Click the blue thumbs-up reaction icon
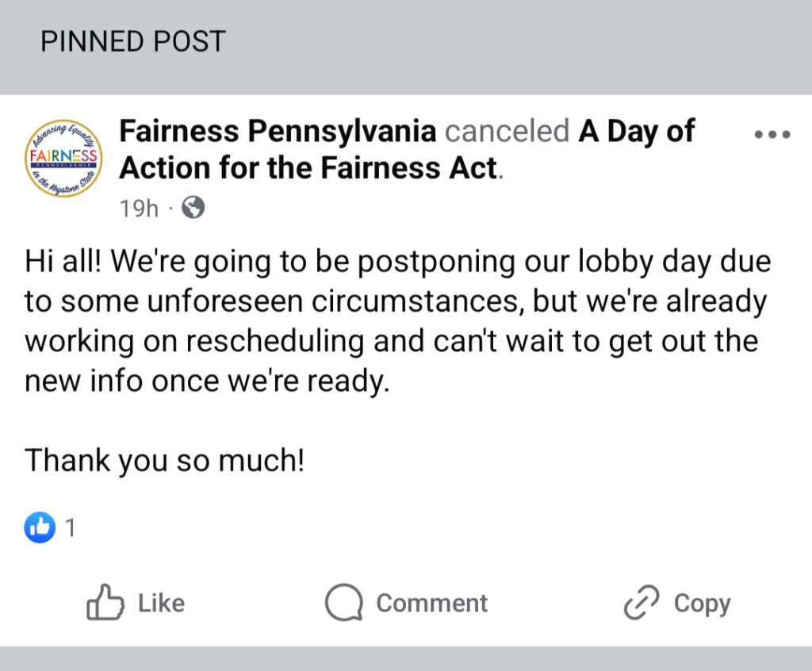The image size is (812, 671). click(x=40, y=527)
